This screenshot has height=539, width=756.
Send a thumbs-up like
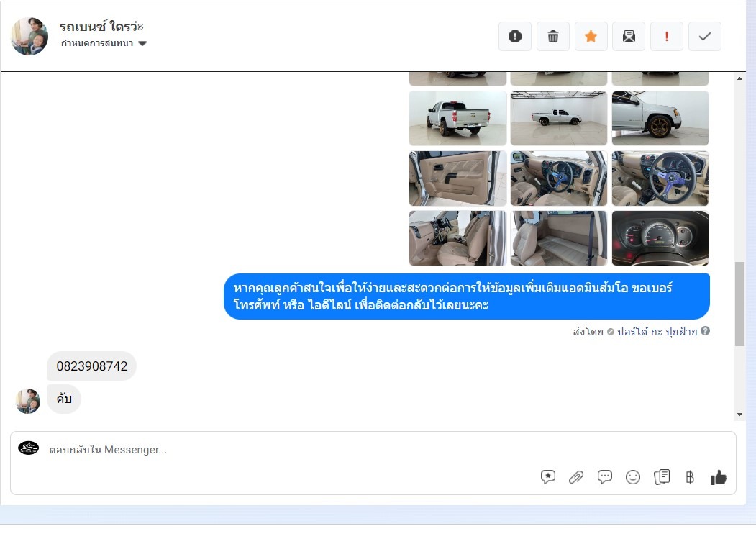coord(718,477)
